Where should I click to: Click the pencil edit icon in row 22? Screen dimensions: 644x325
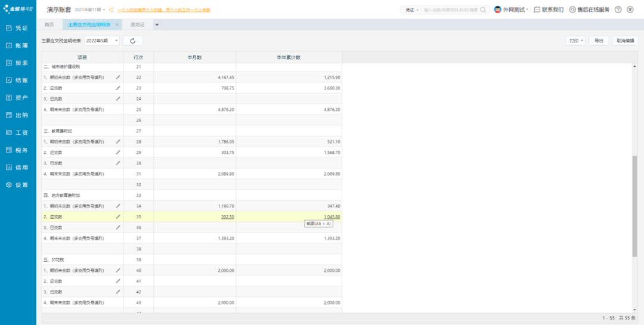tap(118, 77)
